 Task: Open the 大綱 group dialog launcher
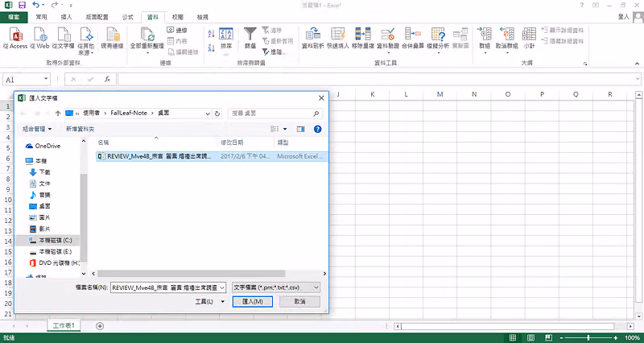(x=585, y=64)
